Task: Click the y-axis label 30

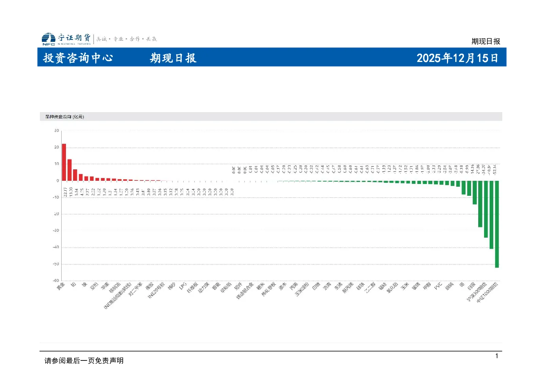Action: 57,131
